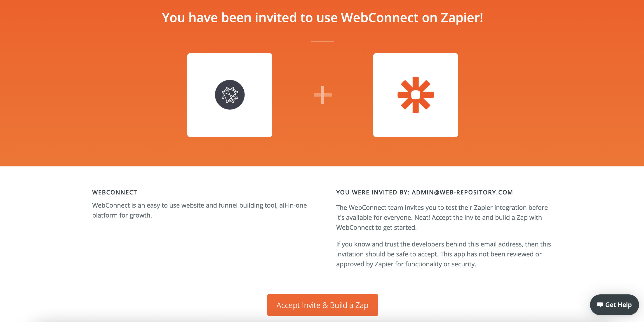Viewport: 644px width, 322px height.
Task: Click the WEBCONNECT section heading
Action: 115,192
